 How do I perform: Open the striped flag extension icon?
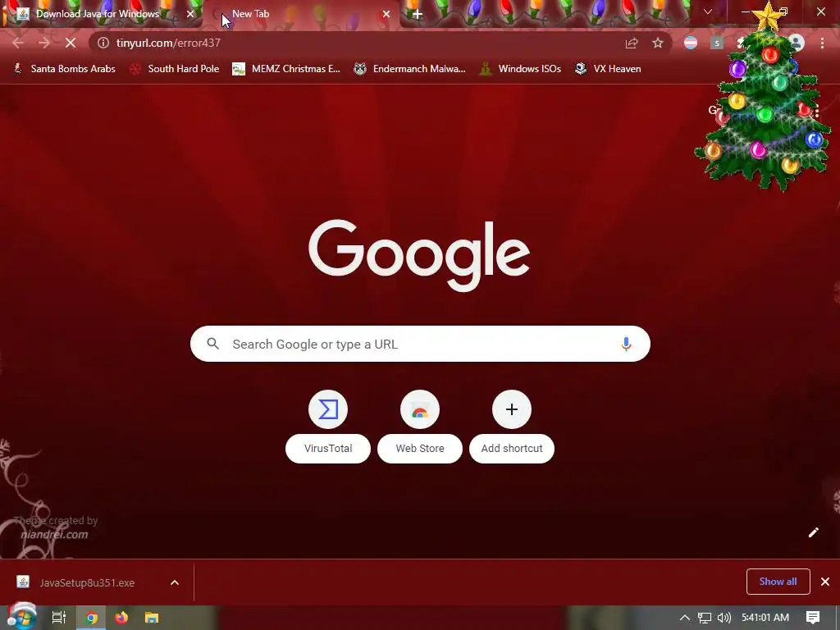pyautogui.click(x=691, y=43)
